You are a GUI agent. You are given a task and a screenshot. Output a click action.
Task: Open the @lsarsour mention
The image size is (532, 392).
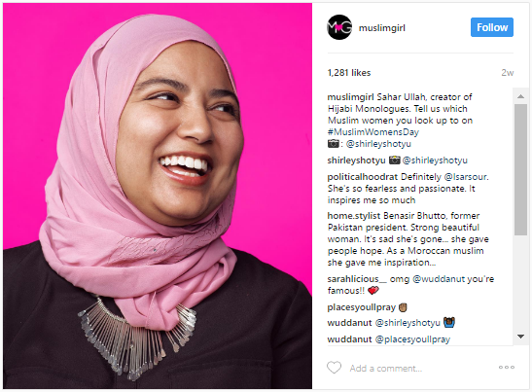coord(466,177)
